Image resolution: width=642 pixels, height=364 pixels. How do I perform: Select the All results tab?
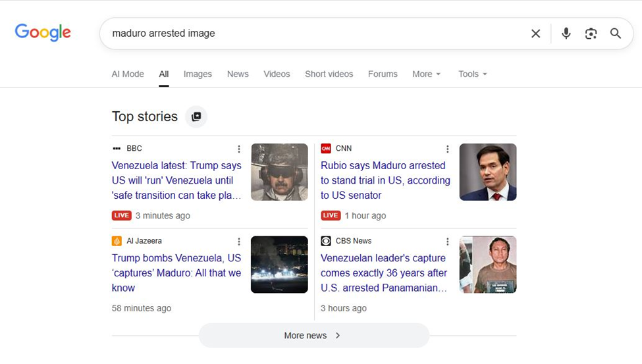pyautogui.click(x=164, y=74)
